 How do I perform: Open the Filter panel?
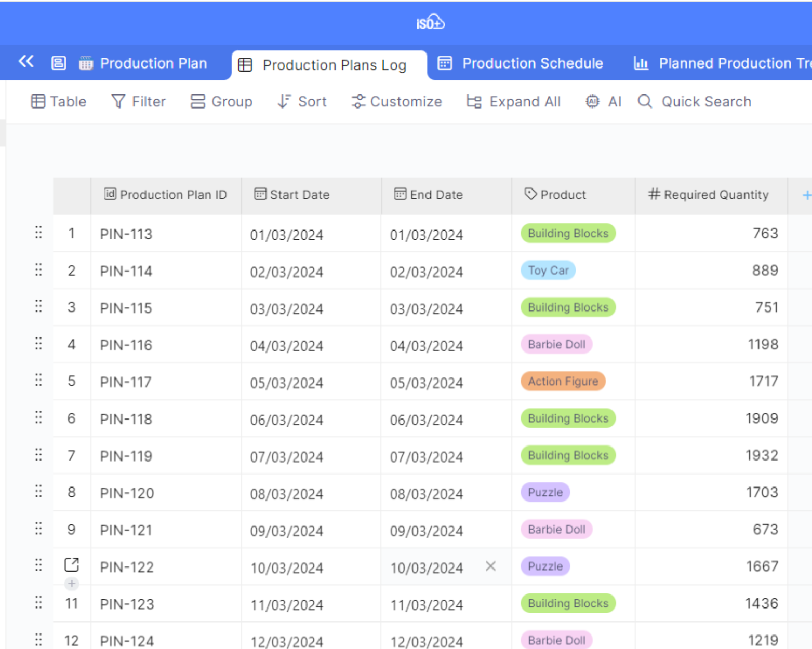tap(139, 102)
